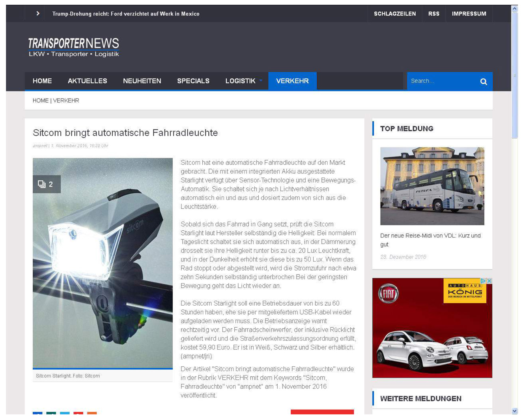
Task: Click the TransporterNews logo
Action: (74, 47)
